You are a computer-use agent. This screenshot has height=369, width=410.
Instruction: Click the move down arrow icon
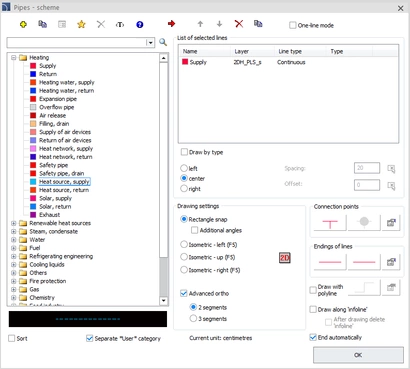(x=219, y=24)
